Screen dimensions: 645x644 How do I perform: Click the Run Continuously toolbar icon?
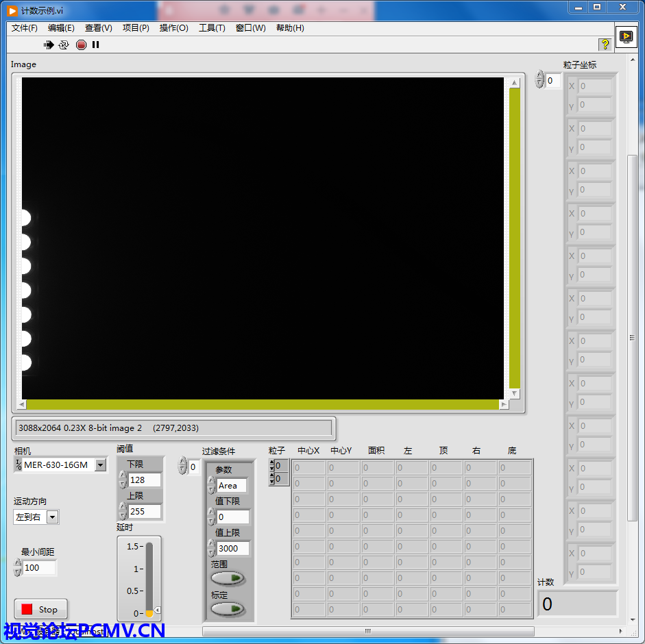click(x=64, y=45)
